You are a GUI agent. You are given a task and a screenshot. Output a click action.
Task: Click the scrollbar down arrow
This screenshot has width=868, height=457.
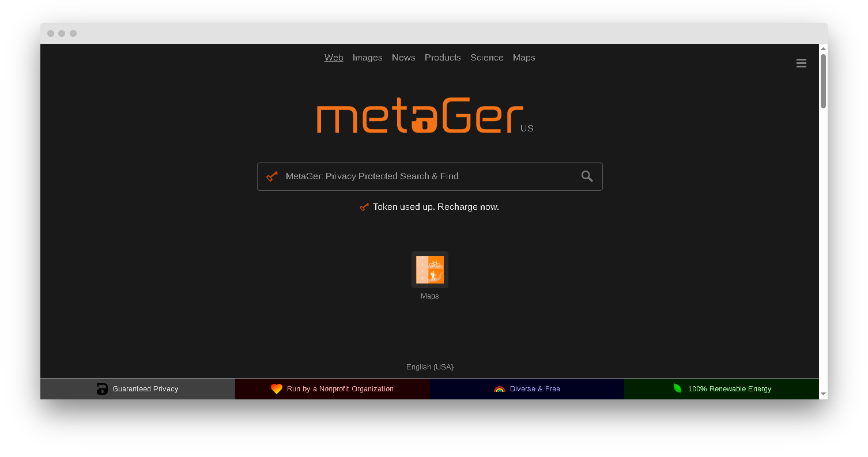(823, 394)
